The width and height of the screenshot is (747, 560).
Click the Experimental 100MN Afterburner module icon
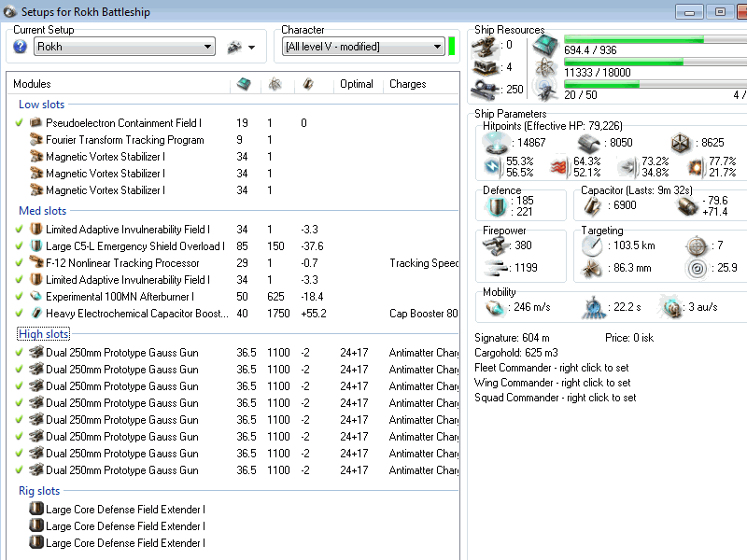click(36, 296)
